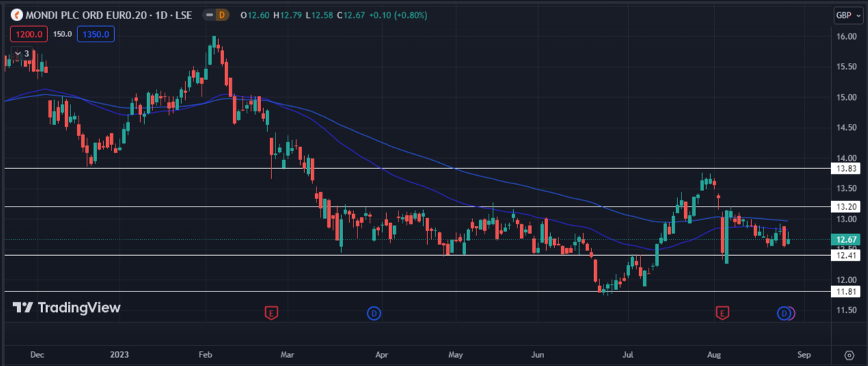This screenshot has height=366, width=868.
Task: Click the +0.10 (+0.80%) change value
Action: tap(398, 14)
